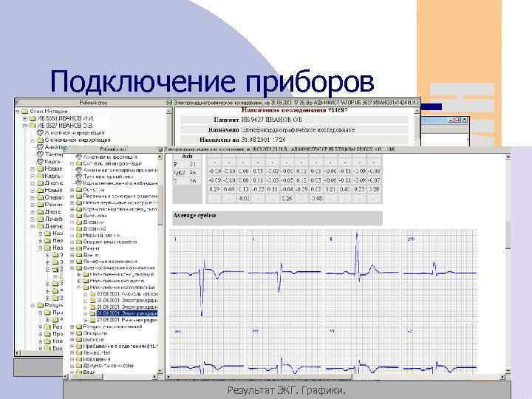Click up arrow of back window tree scrollbar

click(x=169, y=111)
